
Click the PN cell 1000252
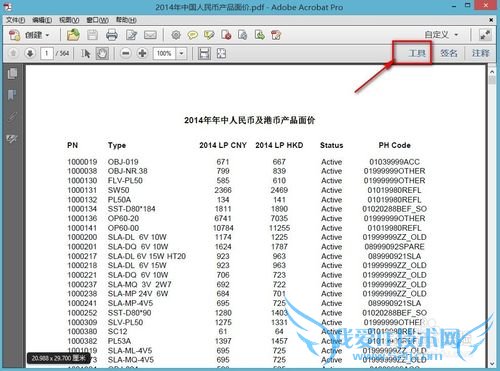pos(82,313)
